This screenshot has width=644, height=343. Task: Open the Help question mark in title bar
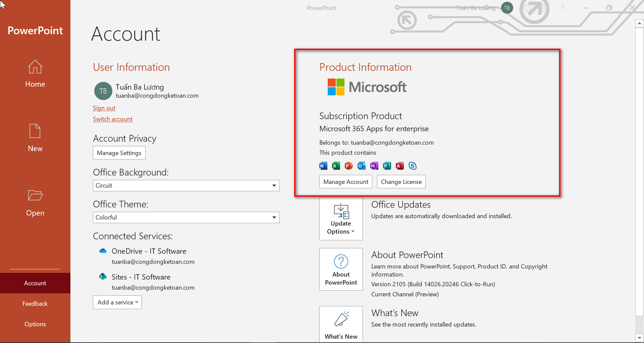pyautogui.click(x=563, y=8)
